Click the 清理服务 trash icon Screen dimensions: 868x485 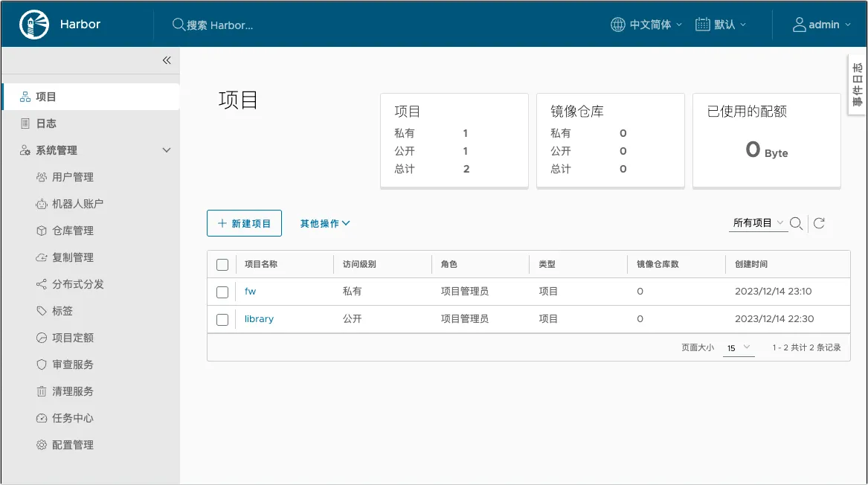[42, 391]
